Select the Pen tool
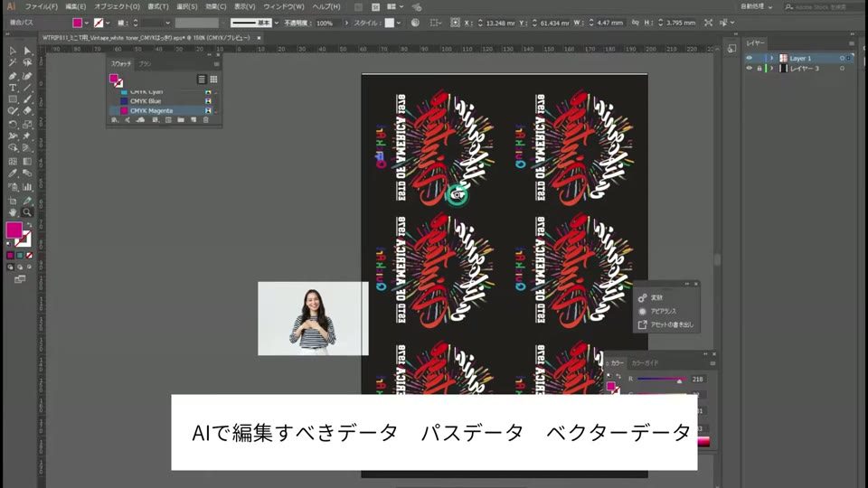Image resolution: width=868 pixels, height=488 pixels. 13,76
